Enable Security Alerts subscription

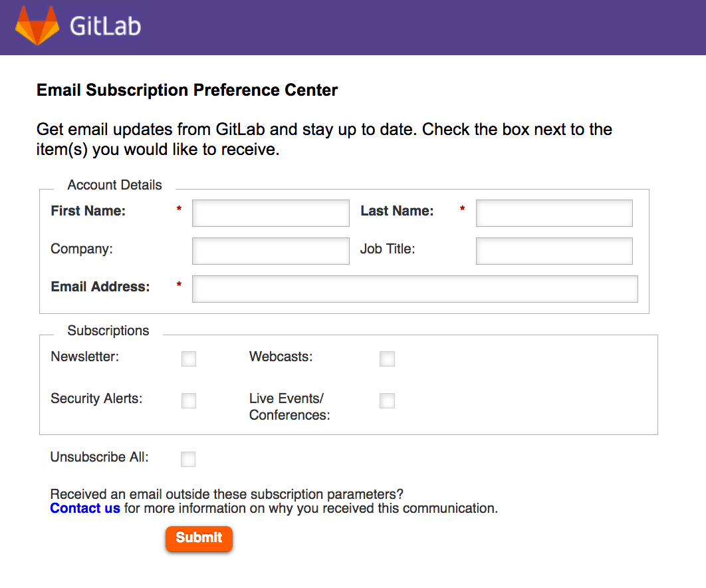188,400
